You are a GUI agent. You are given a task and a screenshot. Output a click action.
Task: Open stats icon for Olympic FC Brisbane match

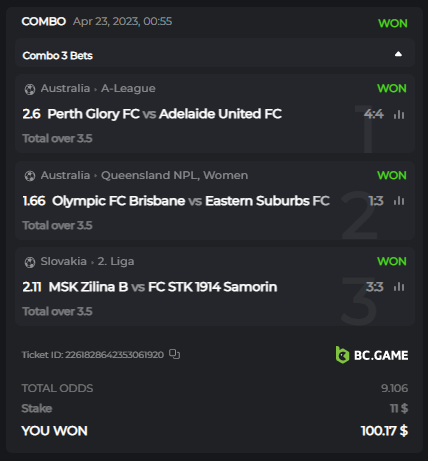click(399, 201)
